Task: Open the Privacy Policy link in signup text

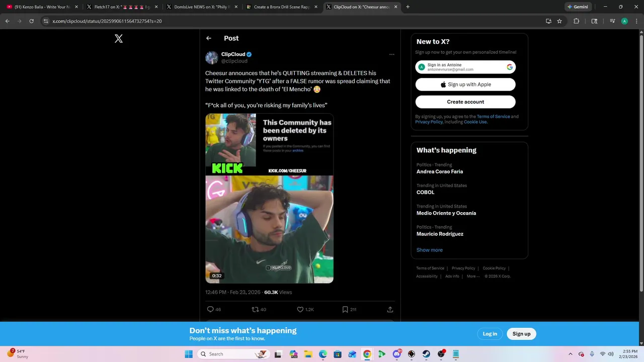Action: pyautogui.click(x=429, y=122)
